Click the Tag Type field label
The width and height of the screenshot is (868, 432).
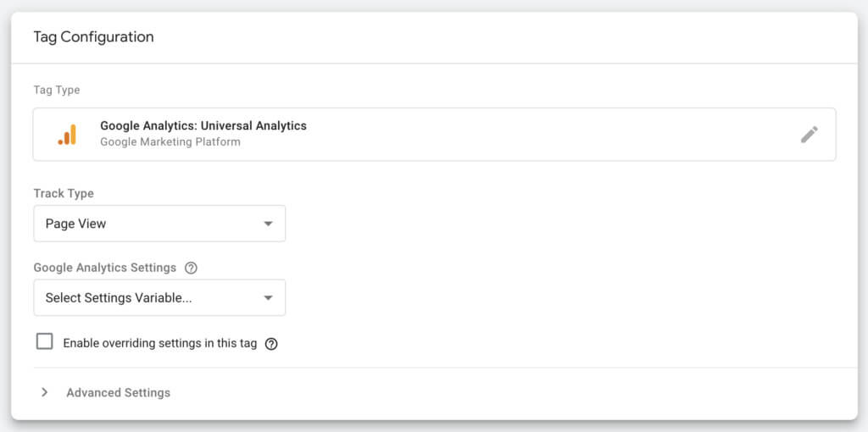click(57, 90)
